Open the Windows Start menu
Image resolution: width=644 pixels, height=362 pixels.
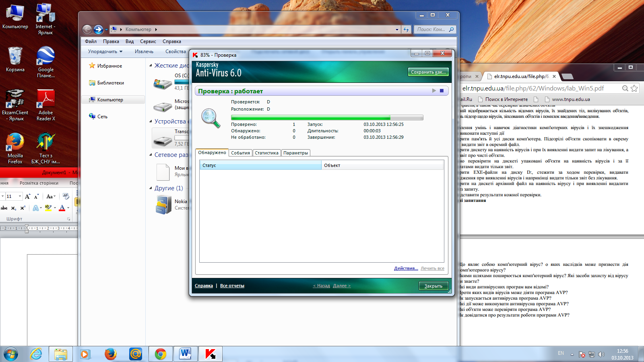(x=11, y=354)
